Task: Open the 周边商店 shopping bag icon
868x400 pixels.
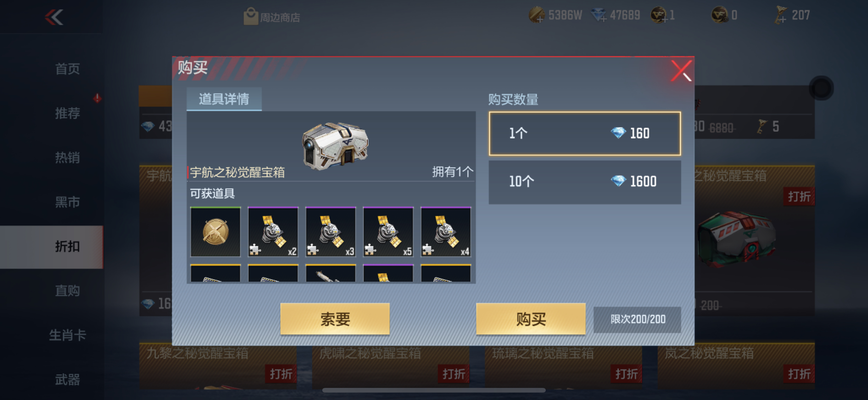Action: coord(250,16)
